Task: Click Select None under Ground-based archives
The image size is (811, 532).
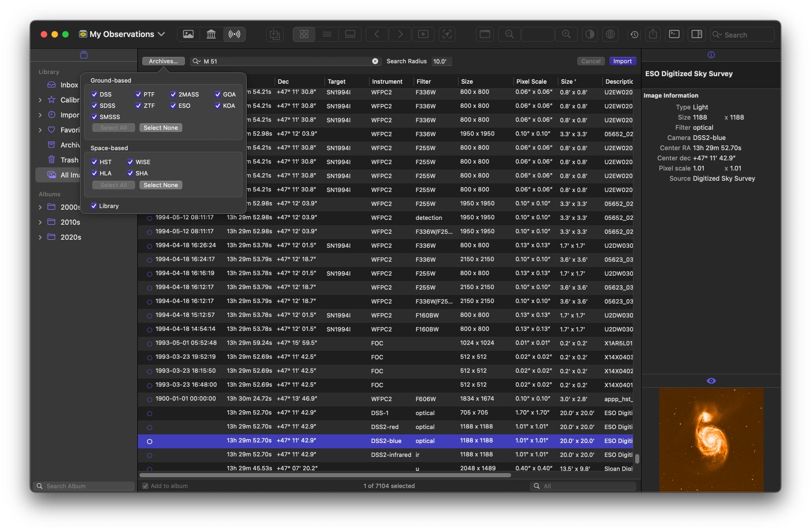Action: (160, 128)
